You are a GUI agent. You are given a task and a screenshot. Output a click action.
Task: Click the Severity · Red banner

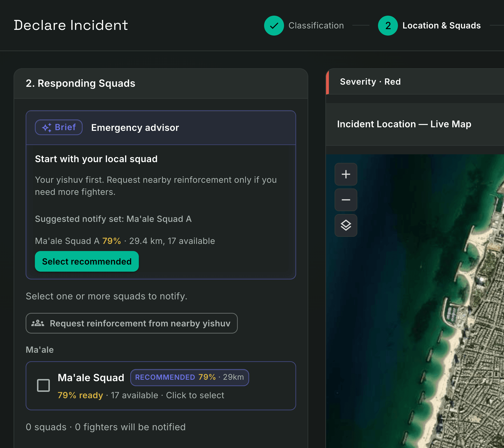click(x=415, y=82)
